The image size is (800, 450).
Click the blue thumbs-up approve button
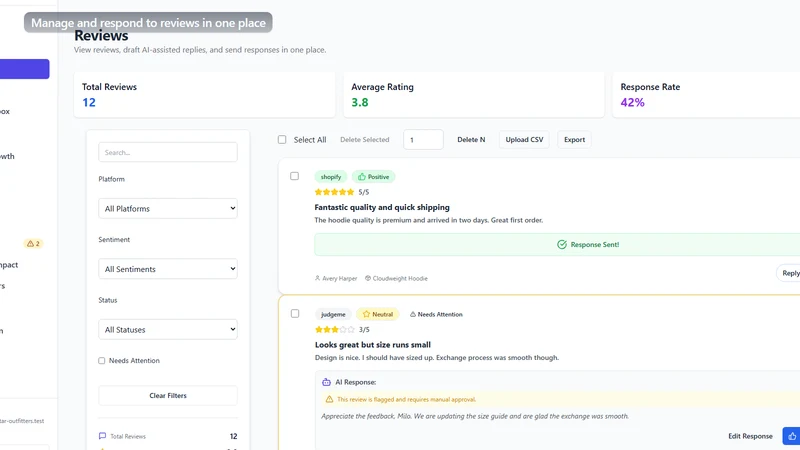791,436
